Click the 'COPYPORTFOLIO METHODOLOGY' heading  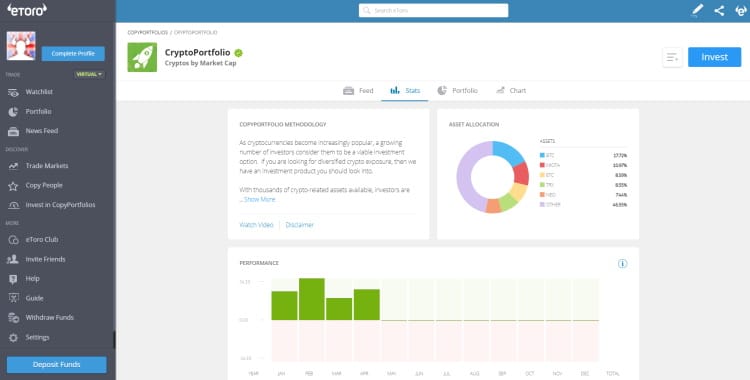click(x=283, y=124)
